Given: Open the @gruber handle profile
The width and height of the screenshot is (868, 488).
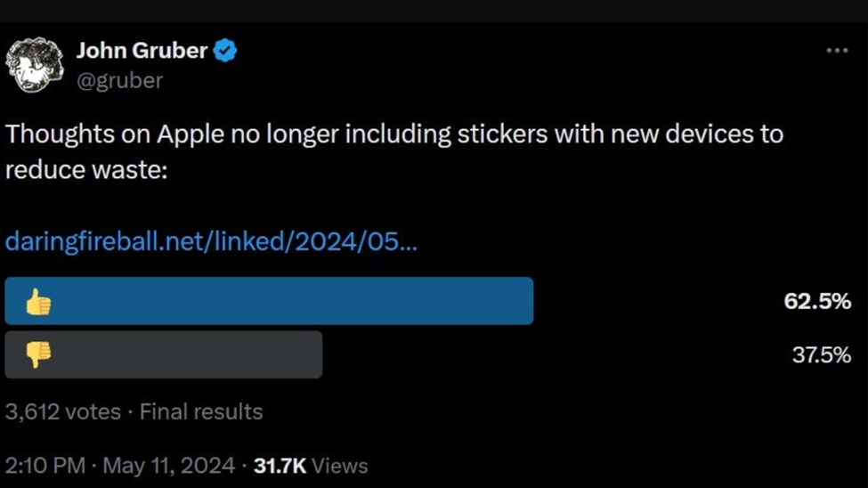Looking at the screenshot, I should coord(119,80).
